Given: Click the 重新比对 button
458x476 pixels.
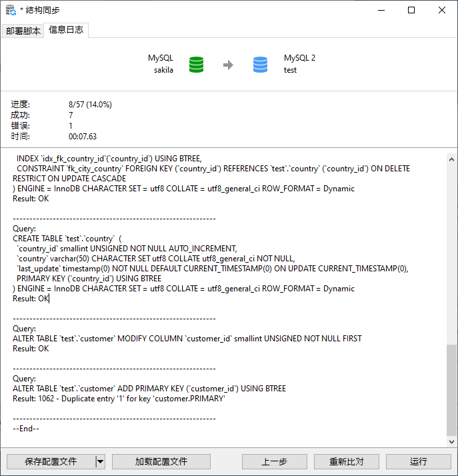Looking at the screenshot, I should coord(346,462).
